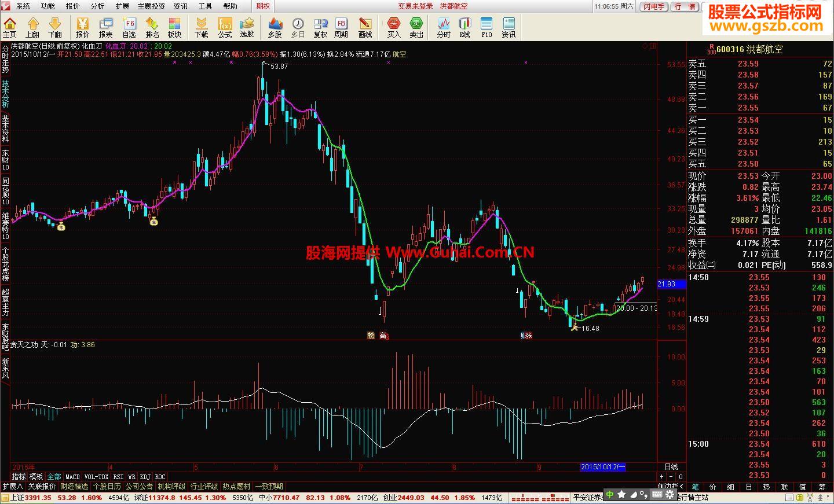The height and width of the screenshot is (504, 834).
Task: Click the 下翻 page-down arrow icon
Action: coord(55,27)
